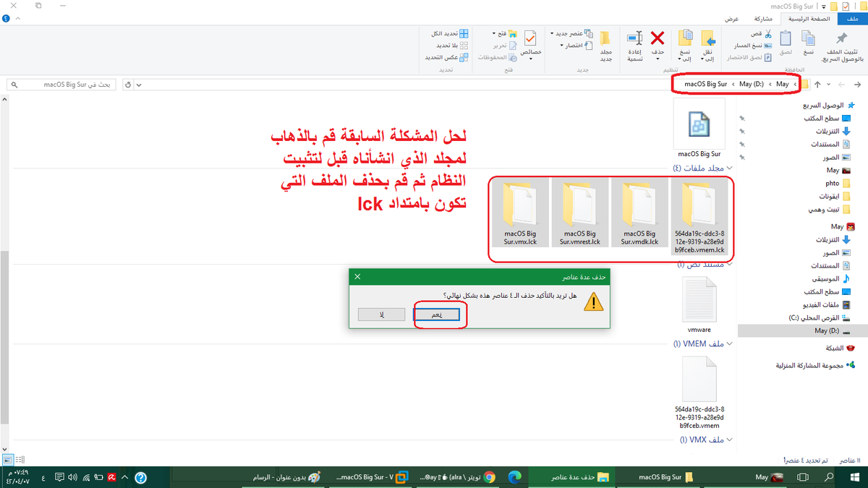868x488 pixels.
Task: Open Microsoft Edge from the taskbar
Action: click(514, 477)
